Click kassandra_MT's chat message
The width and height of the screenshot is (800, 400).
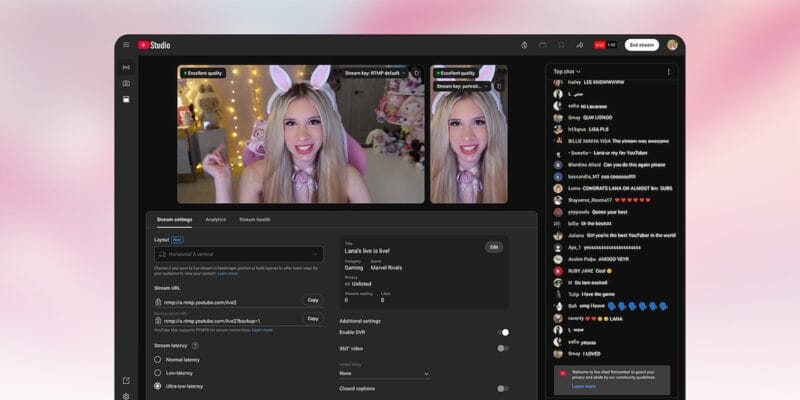point(602,177)
